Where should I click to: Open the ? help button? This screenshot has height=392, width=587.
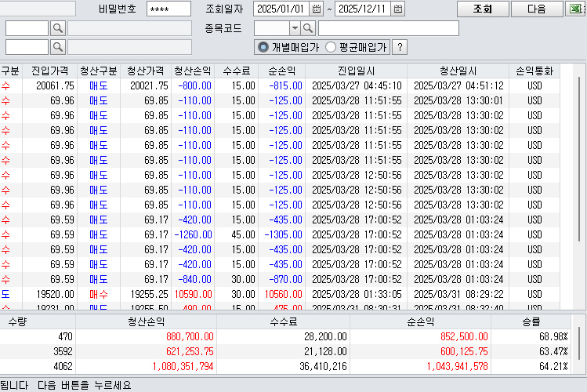pyautogui.click(x=400, y=47)
